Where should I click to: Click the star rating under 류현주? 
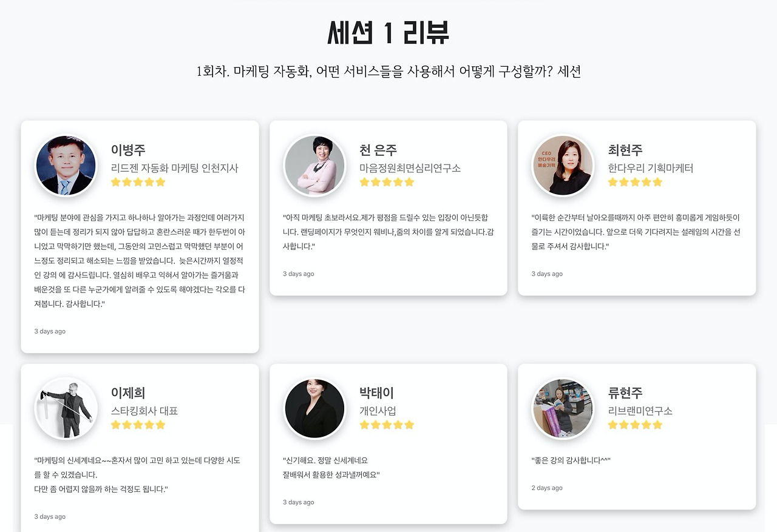click(635, 425)
